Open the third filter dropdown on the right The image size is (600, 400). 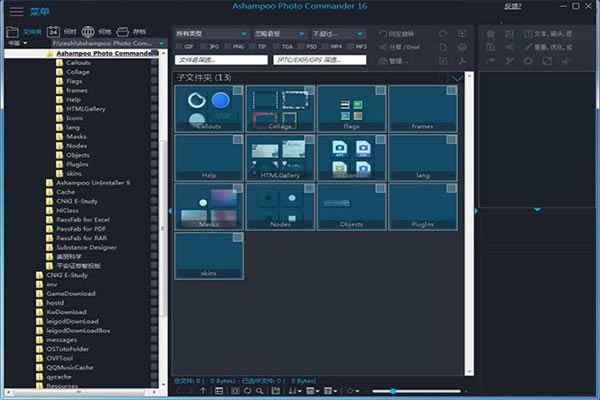click(x=338, y=34)
